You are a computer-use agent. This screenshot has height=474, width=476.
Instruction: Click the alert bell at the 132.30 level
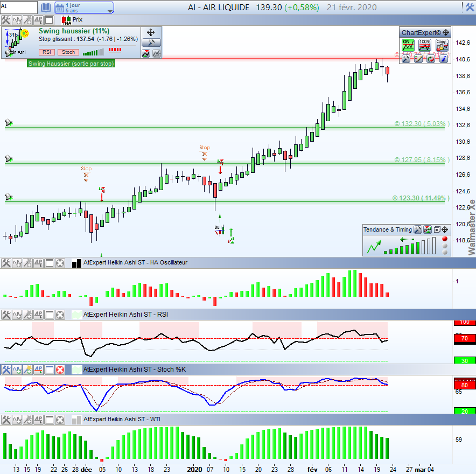tap(9, 123)
